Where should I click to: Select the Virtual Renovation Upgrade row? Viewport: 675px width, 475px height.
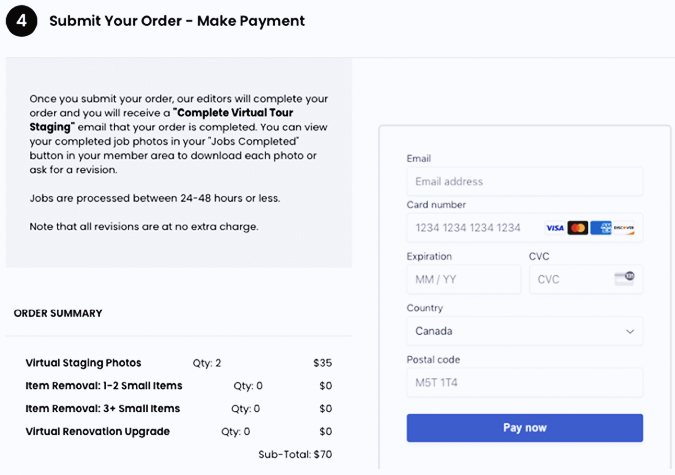tap(179, 432)
